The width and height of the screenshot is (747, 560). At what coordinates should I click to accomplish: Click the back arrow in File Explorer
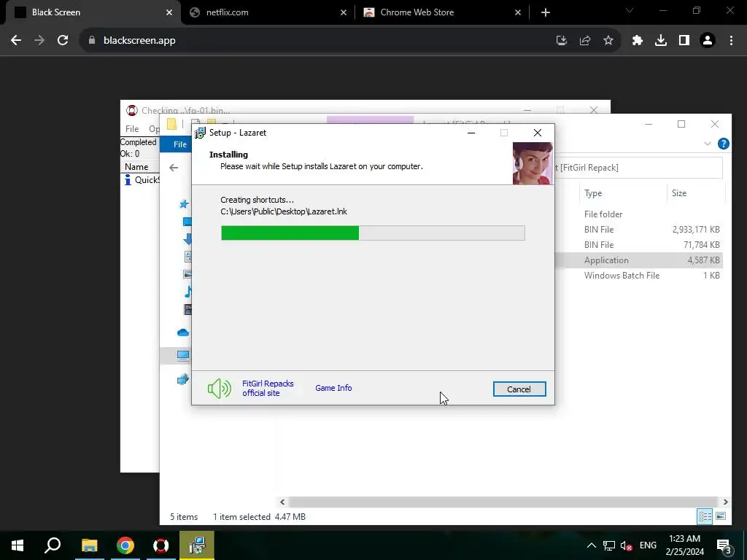(x=174, y=167)
